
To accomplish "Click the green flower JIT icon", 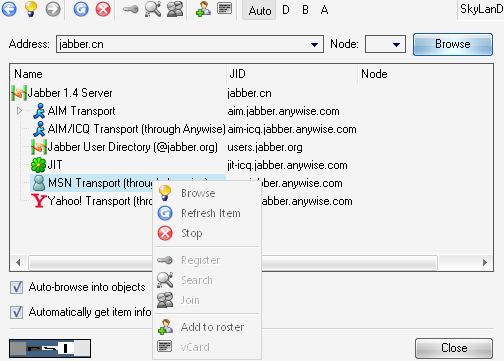I will click(x=38, y=165).
